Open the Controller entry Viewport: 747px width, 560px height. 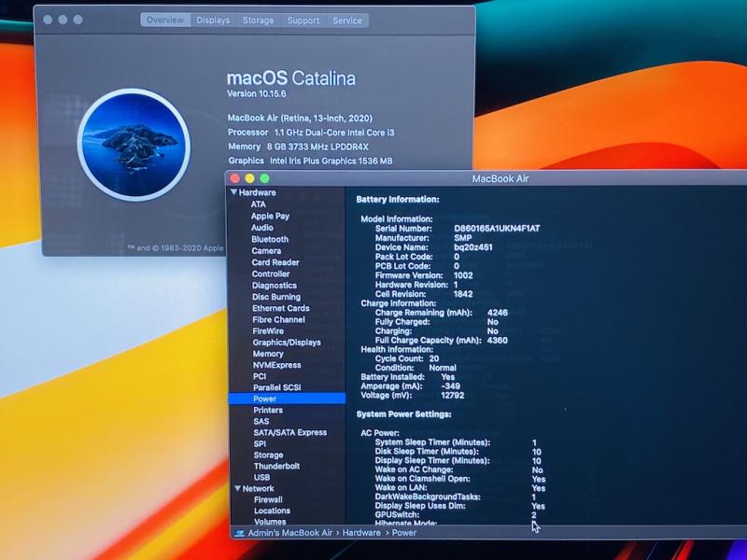click(x=271, y=273)
